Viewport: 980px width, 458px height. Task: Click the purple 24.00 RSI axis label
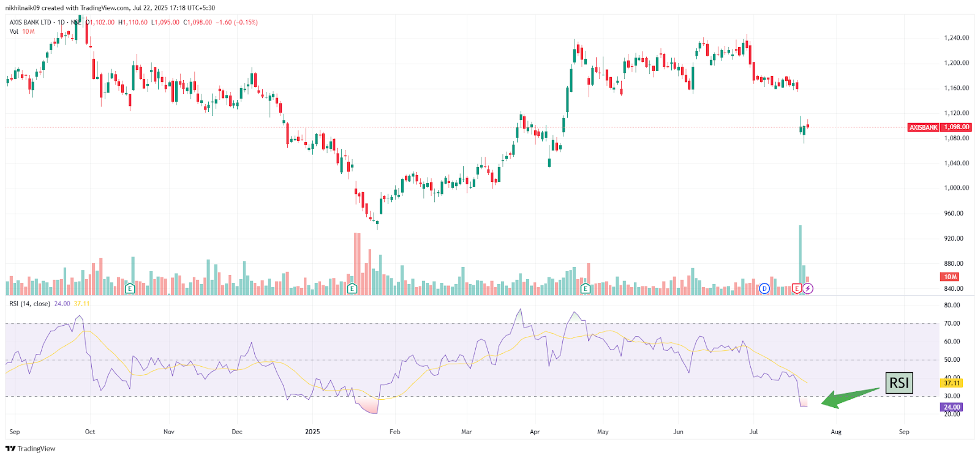click(951, 407)
